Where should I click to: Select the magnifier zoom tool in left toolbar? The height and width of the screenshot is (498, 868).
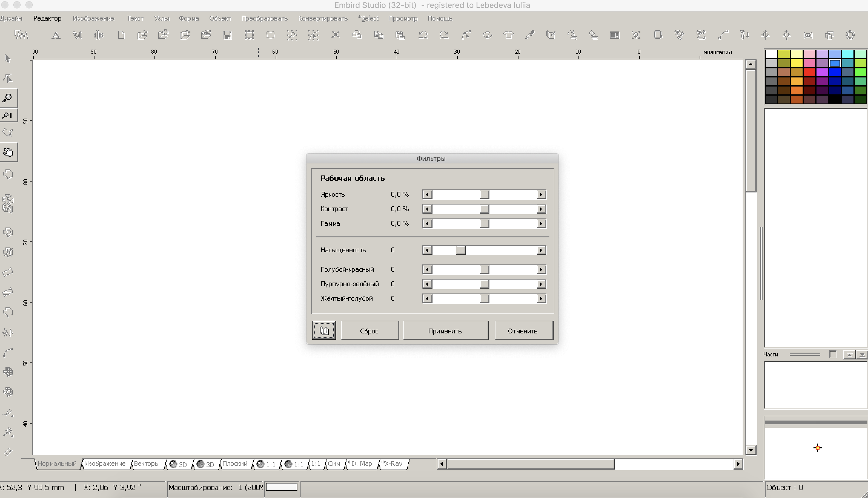click(8, 98)
